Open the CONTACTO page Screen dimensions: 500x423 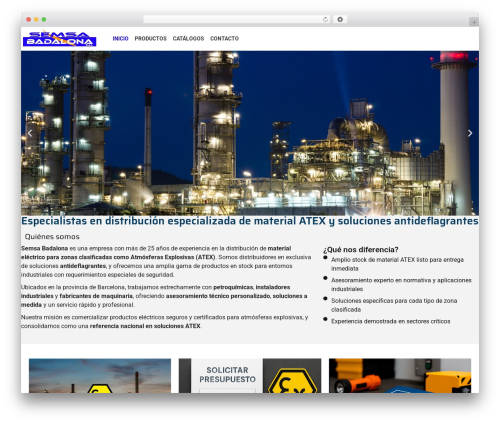coord(224,39)
